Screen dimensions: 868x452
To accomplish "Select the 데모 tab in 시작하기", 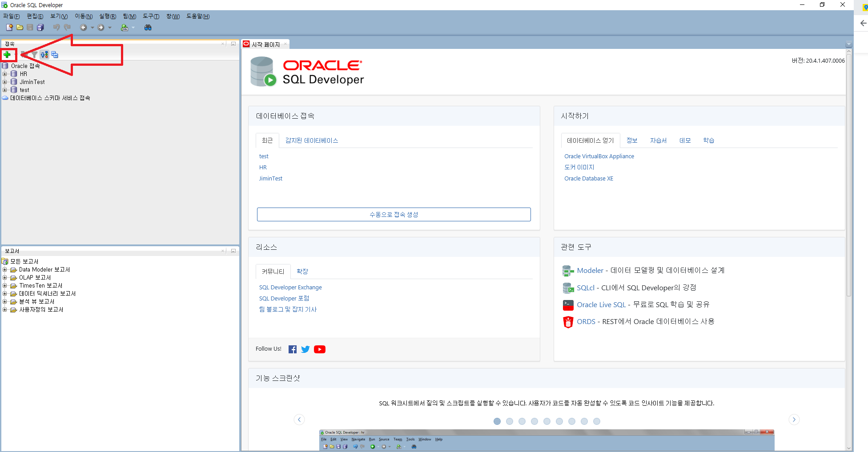I will pos(685,140).
